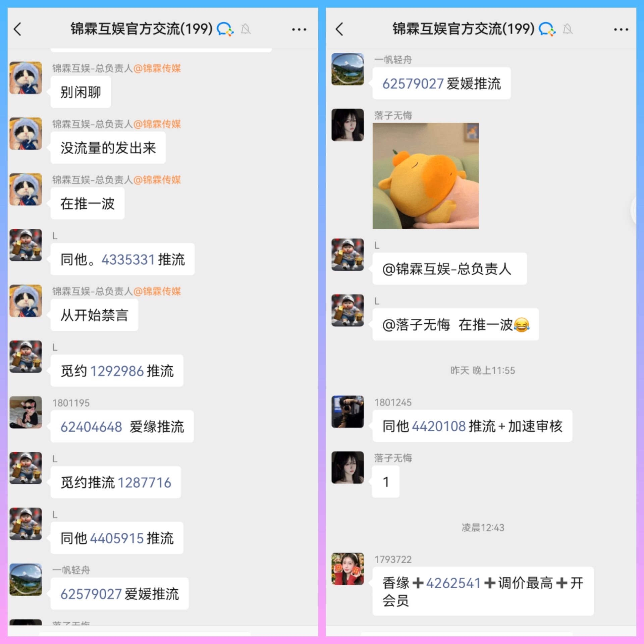Open avatar of user 1801195

coord(25,412)
